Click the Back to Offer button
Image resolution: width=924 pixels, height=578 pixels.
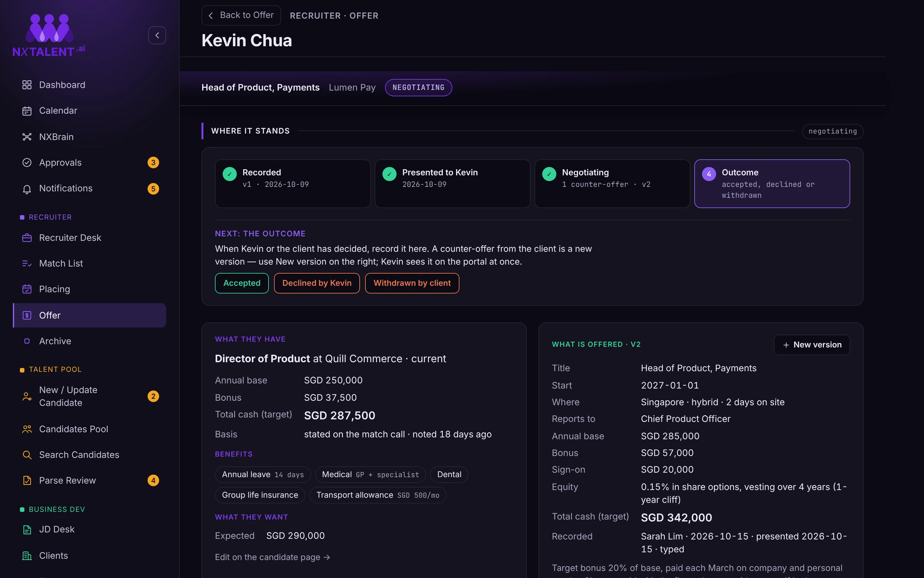tap(241, 15)
